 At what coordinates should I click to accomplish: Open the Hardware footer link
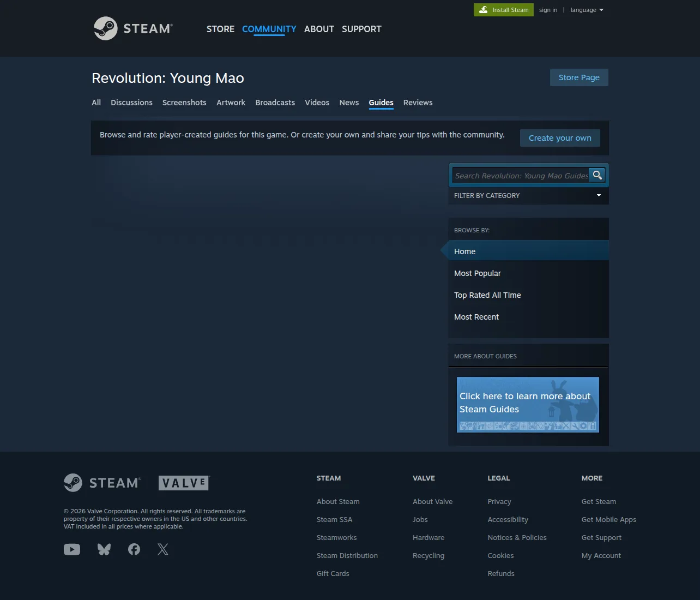click(429, 537)
